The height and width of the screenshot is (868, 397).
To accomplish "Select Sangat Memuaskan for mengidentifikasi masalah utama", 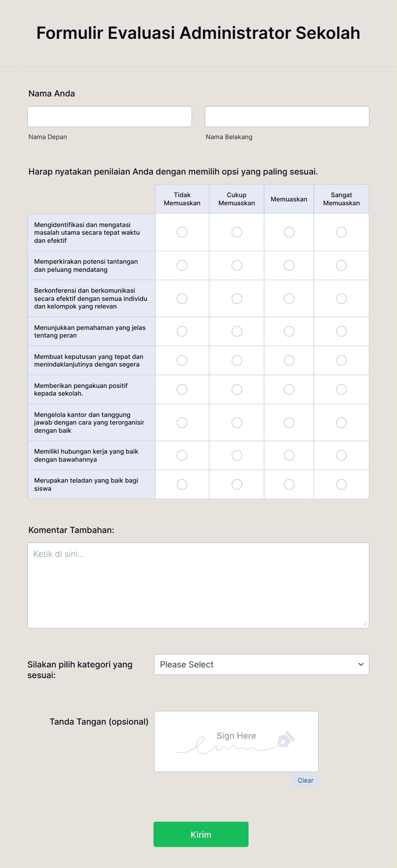I will pos(341,232).
